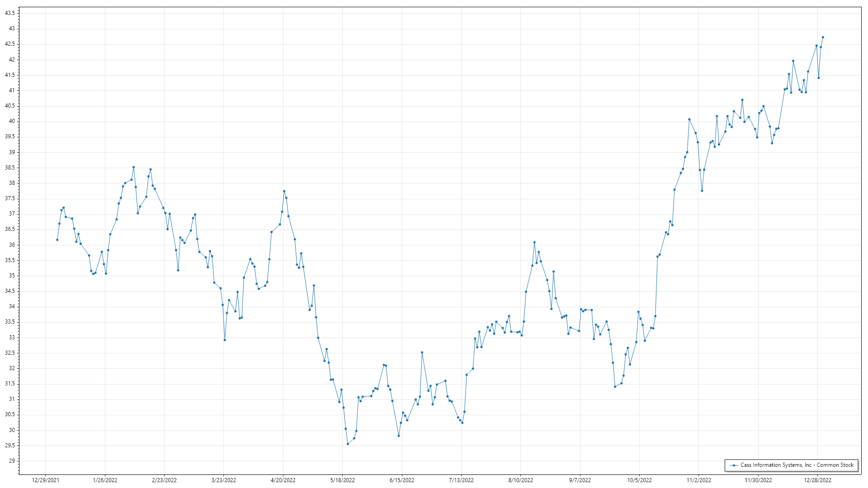Image resolution: width=868 pixels, height=488 pixels.
Task: Click the last, highest data point near 42.7
Action: click(823, 37)
